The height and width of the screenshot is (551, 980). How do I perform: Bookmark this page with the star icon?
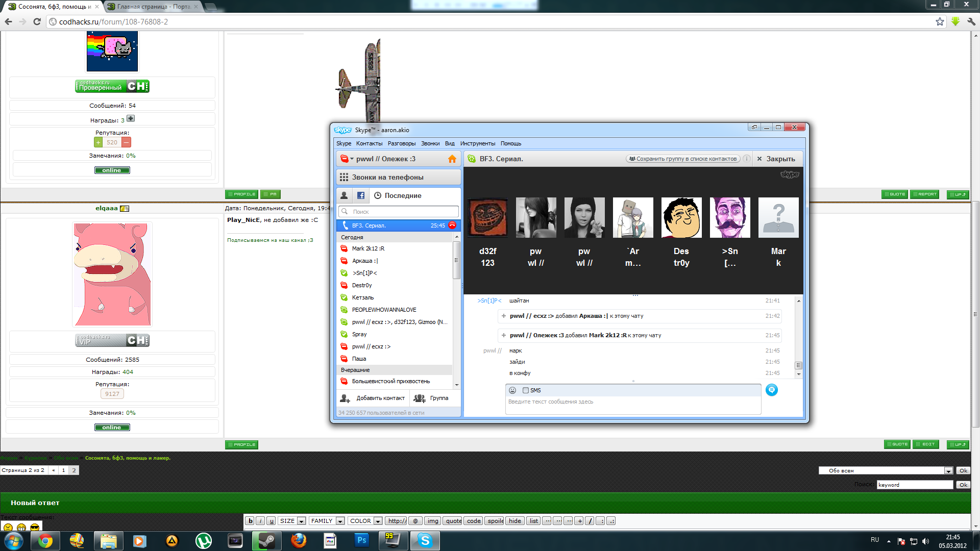tap(940, 21)
